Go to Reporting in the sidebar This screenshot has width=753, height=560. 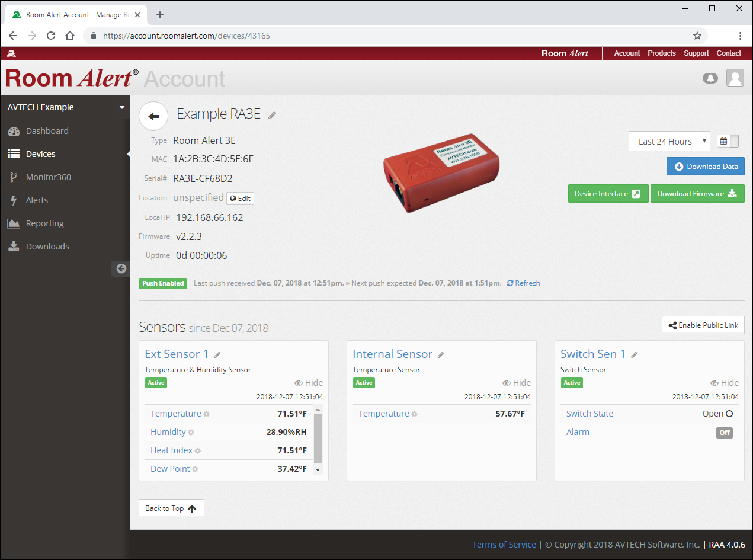[x=44, y=223]
